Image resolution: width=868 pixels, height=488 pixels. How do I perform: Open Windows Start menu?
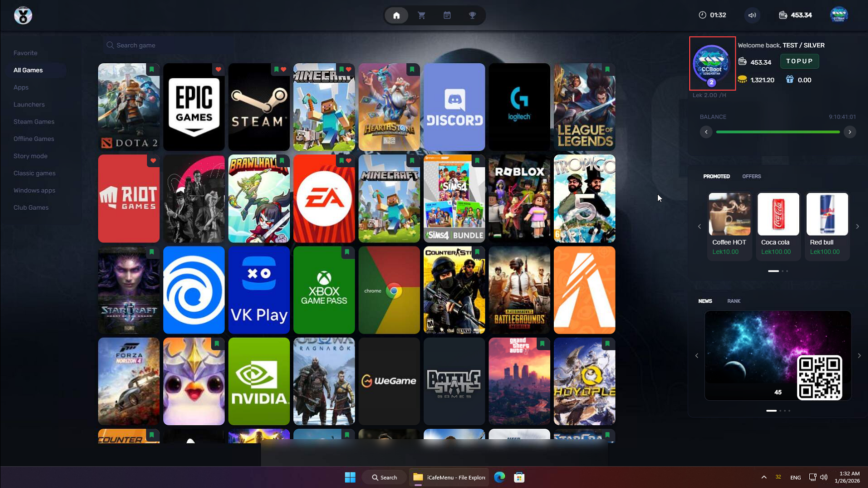[350, 477]
